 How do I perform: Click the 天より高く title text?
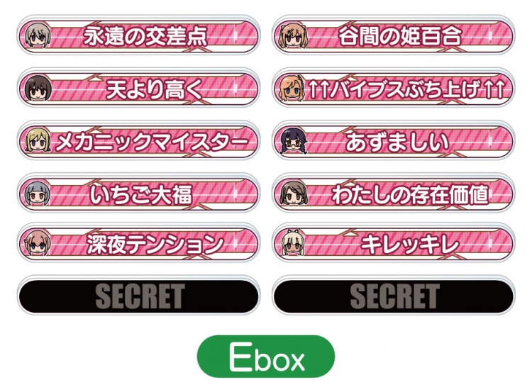[155, 89]
